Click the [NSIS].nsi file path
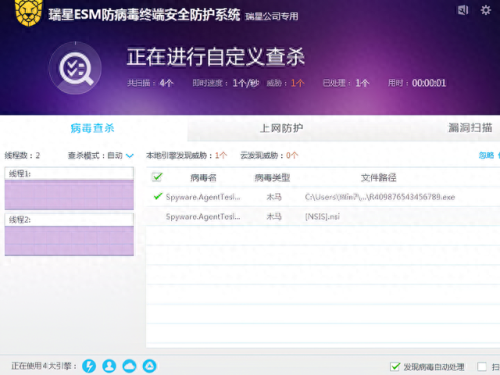This screenshot has width=500, height=375. 322,217
